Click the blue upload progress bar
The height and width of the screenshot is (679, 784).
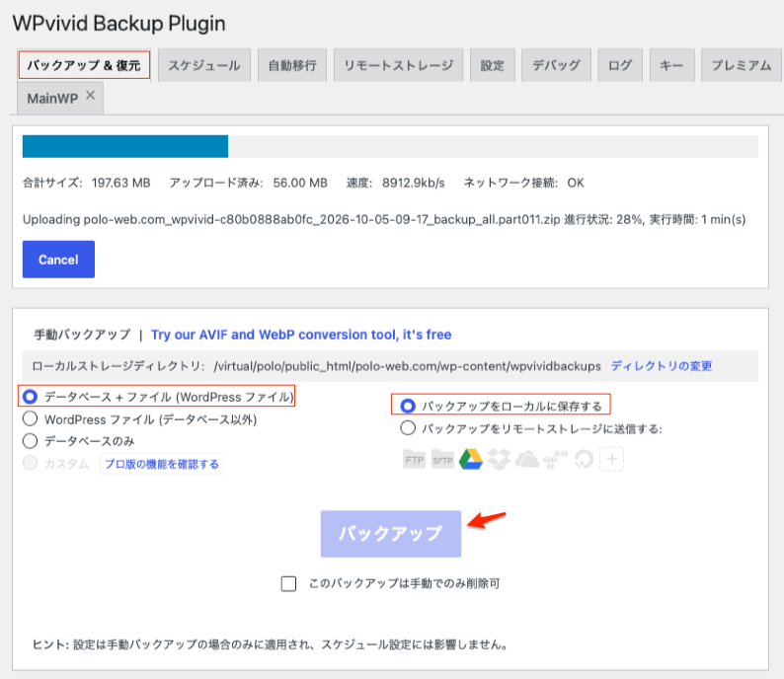[x=125, y=146]
